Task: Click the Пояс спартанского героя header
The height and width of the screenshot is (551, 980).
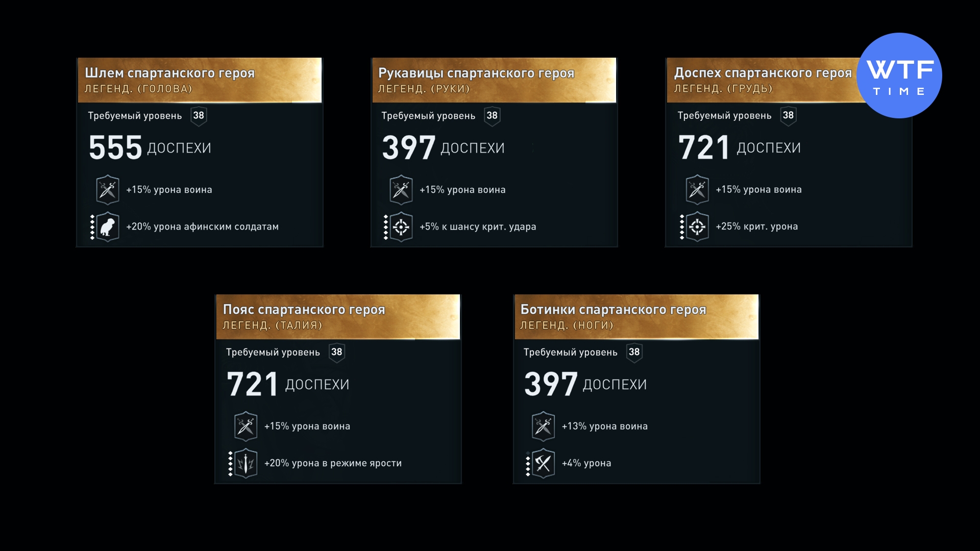Action: [x=304, y=310]
